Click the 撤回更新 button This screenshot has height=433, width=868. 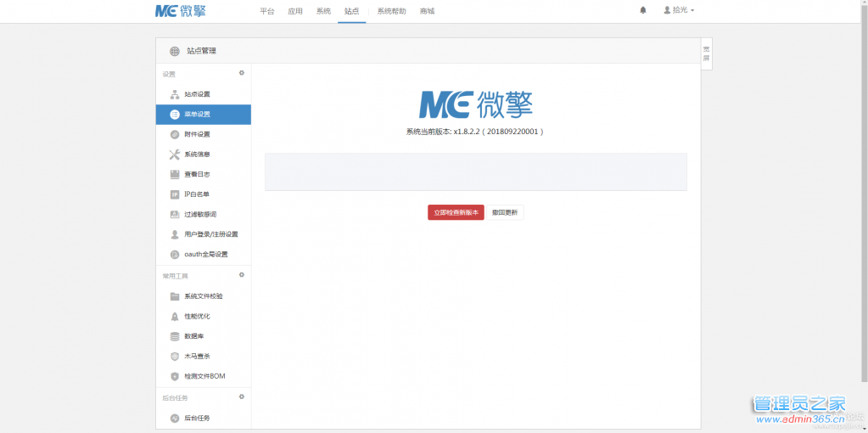505,212
